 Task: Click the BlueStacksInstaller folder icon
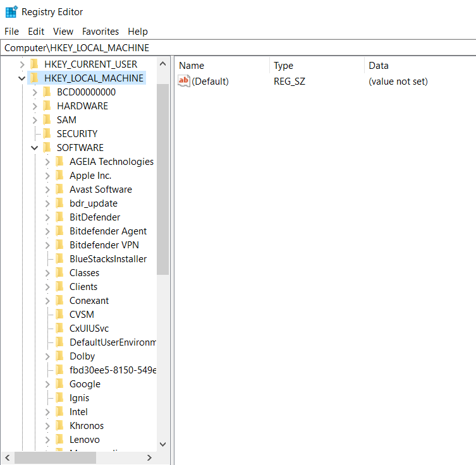(59, 258)
